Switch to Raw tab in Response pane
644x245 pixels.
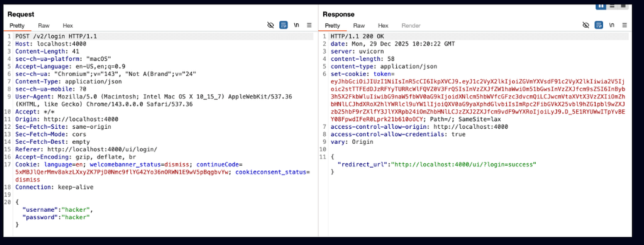tap(359, 26)
